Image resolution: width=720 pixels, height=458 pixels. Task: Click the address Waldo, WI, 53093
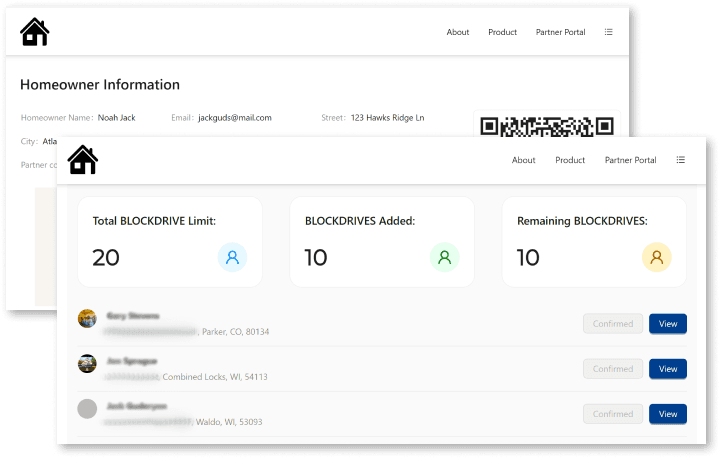[229, 422]
